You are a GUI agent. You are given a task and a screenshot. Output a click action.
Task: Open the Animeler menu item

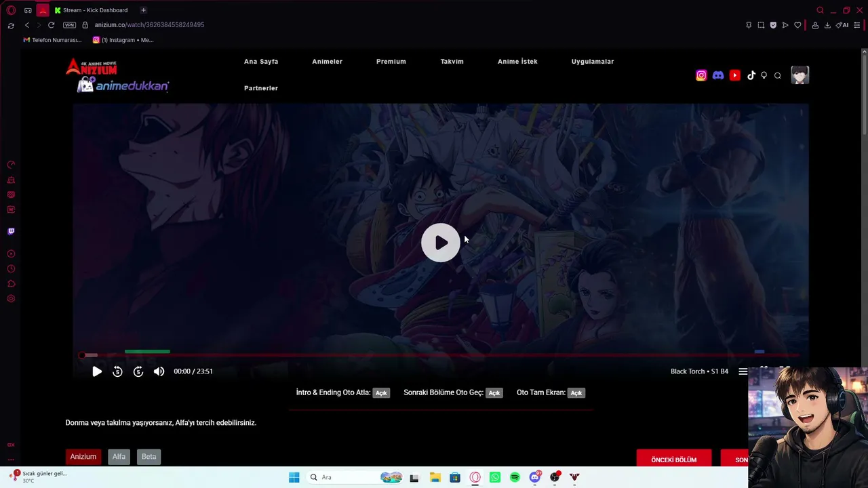327,62
